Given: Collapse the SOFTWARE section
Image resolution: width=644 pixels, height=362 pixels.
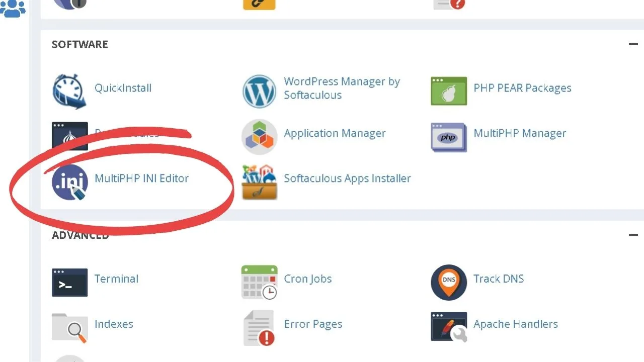Looking at the screenshot, I should (x=633, y=44).
